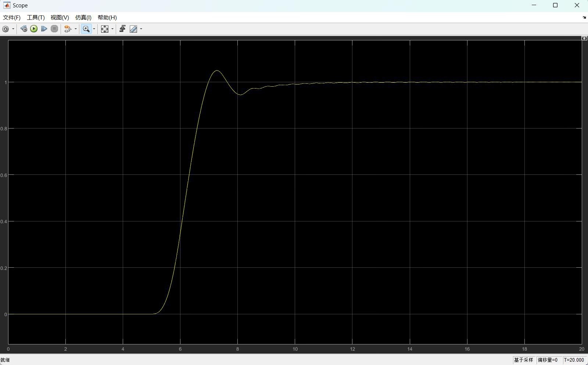Image resolution: width=588 pixels, height=365 pixels.
Task: Open the scope configuration properties gear
Action: click(x=6, y=29)
